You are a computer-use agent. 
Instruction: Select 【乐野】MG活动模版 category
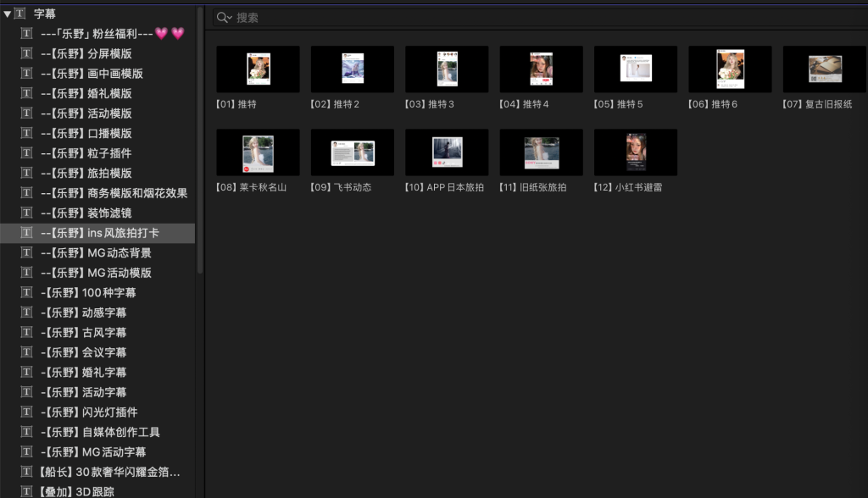pyautogui.click(x=97, y=273)
